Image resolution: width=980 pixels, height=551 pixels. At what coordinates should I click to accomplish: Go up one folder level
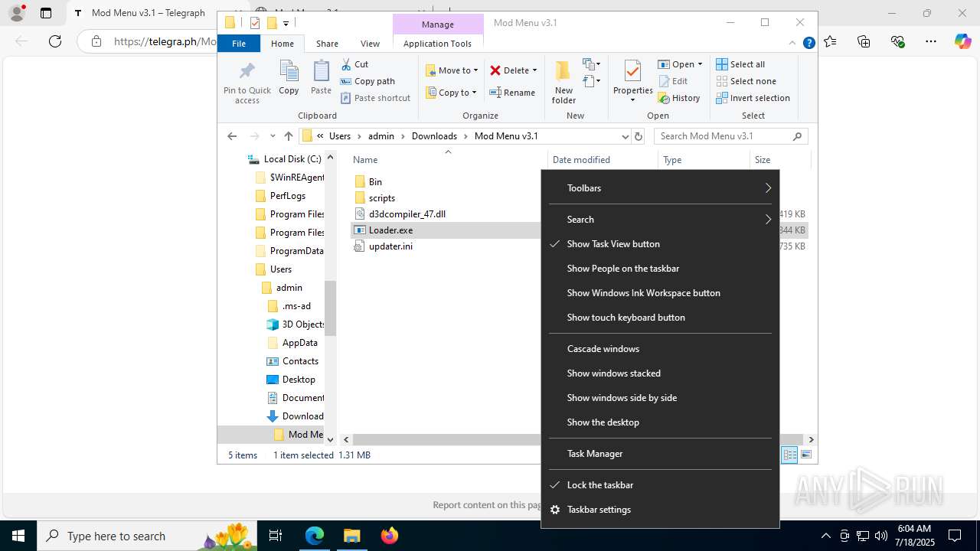(x=288, y=136)
